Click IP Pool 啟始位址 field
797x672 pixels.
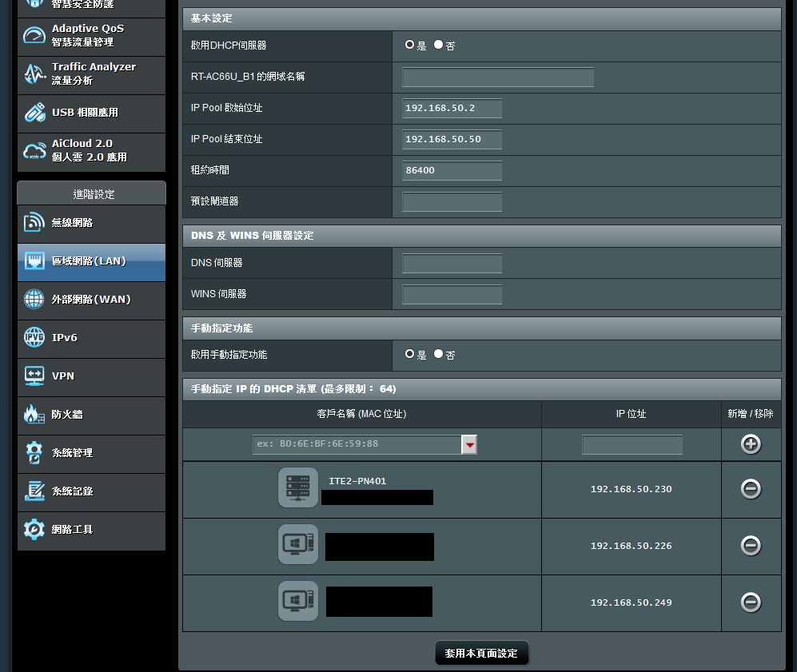[x=452, y=108]
